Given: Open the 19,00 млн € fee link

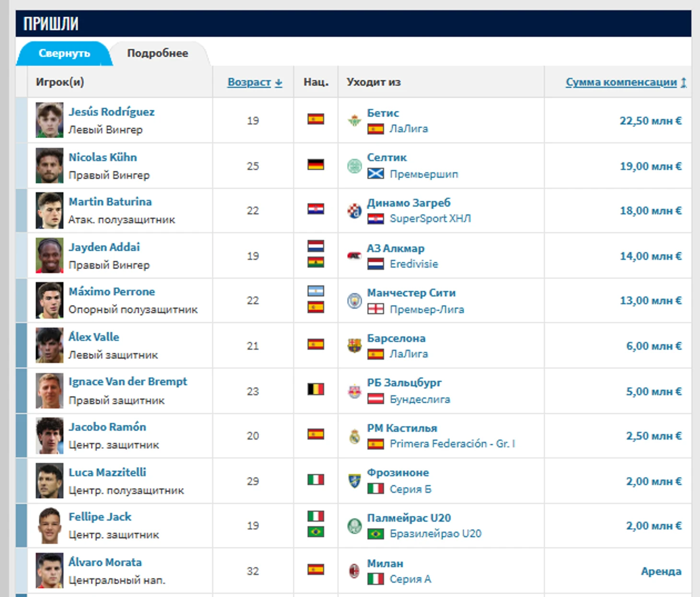Looking at the screenshot, I should coord(651,166).
